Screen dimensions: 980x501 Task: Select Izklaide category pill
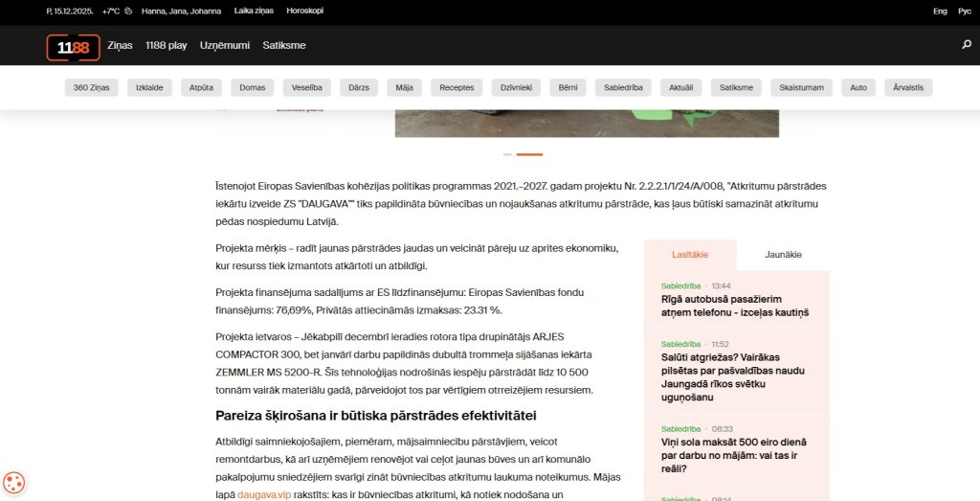[x=149, y=87]
